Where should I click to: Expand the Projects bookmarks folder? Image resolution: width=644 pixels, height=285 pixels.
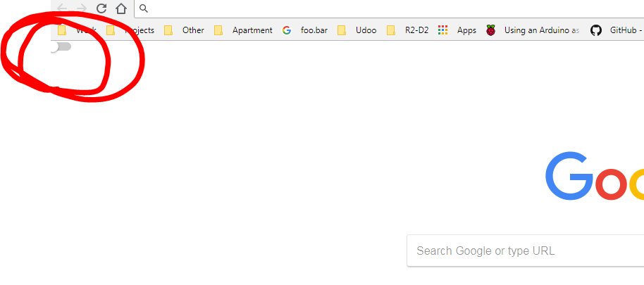(x=130, y=30)
